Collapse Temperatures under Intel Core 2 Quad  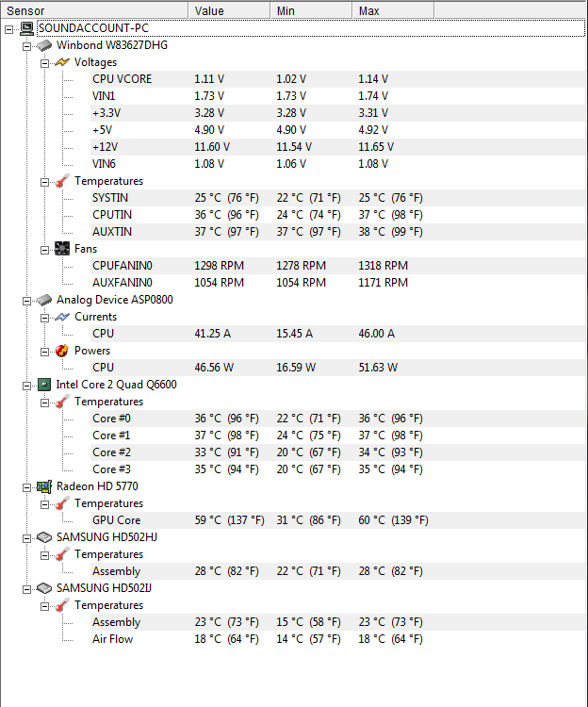tap(44, 403)
